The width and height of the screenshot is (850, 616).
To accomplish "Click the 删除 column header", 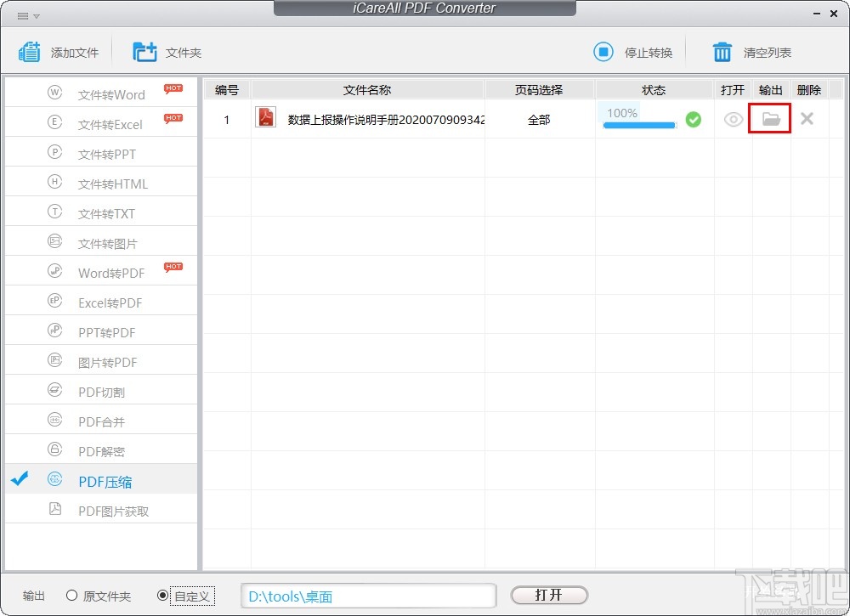I will click(809, 90).
